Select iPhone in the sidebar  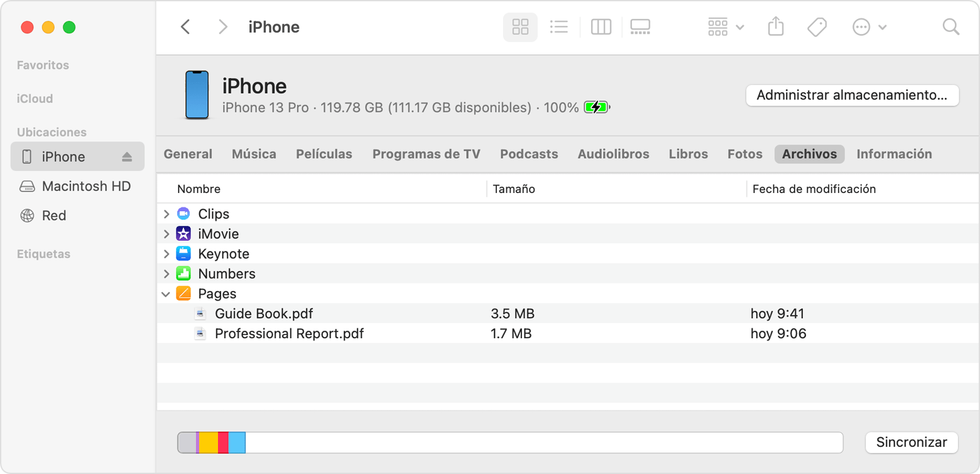[x=77, y=157]
